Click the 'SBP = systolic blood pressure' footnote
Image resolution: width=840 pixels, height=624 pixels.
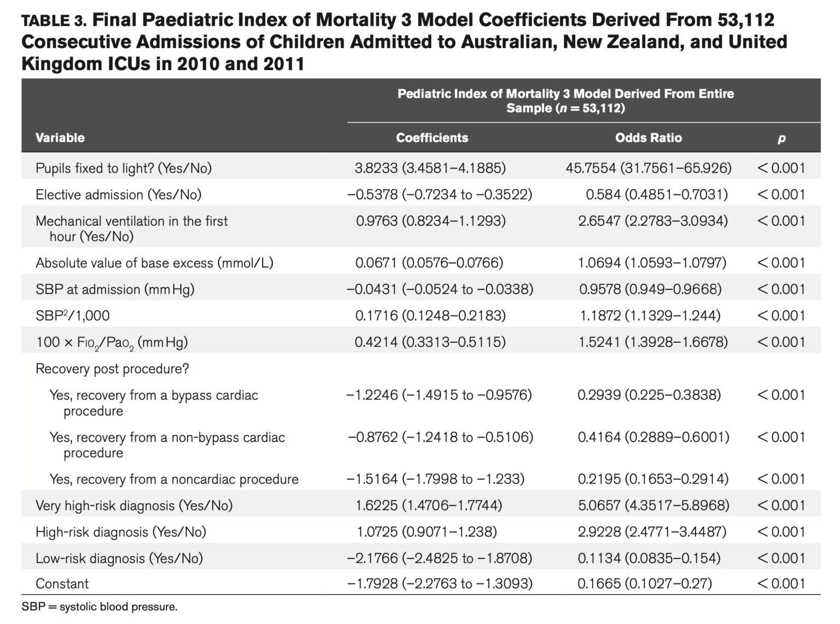[100, 606]
